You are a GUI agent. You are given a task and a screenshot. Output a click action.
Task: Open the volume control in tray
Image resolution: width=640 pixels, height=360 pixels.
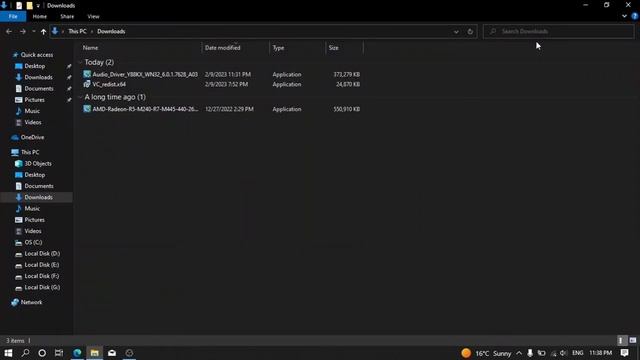(x=563, y=353)
